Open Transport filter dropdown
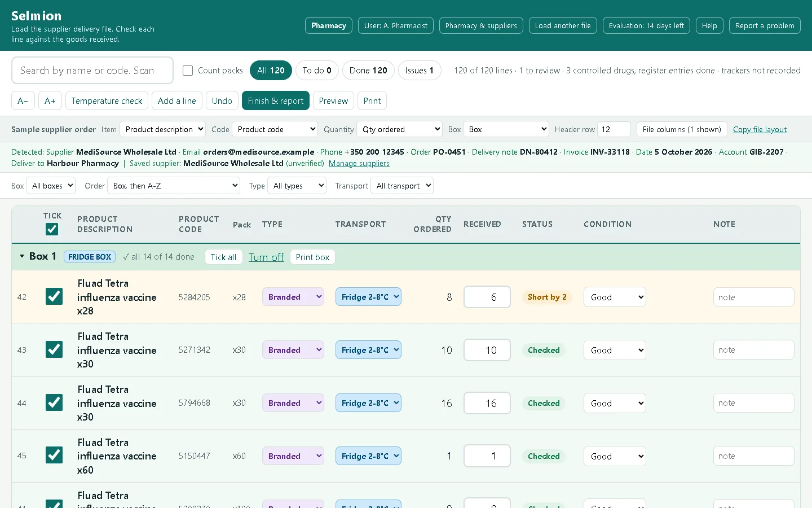 pos(402,186)
